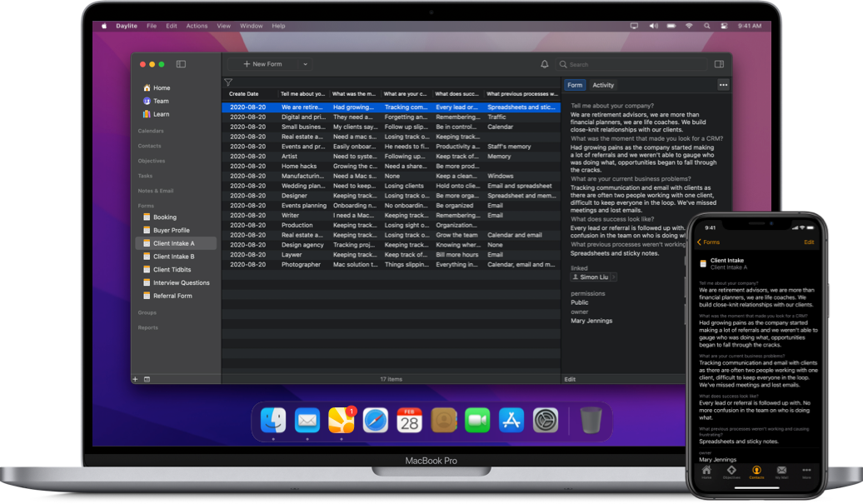Expand the New Form dropdown arrow

pos(306,64)
